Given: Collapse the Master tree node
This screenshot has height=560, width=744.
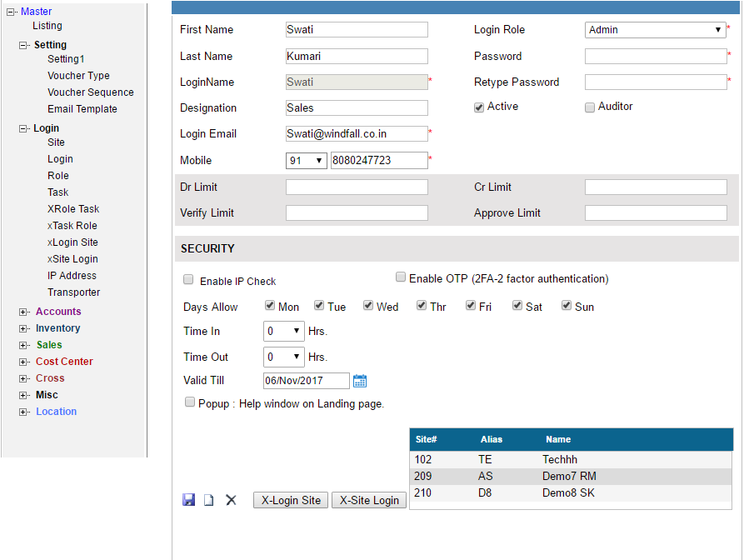Looking at the screenshot, I should [x=11, y=12].
